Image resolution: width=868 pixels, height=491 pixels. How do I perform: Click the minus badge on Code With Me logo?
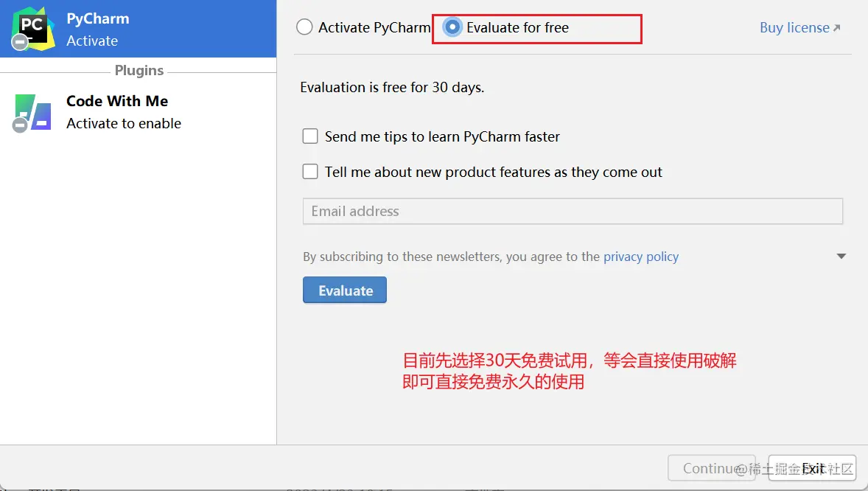click(x=20, y=125)
